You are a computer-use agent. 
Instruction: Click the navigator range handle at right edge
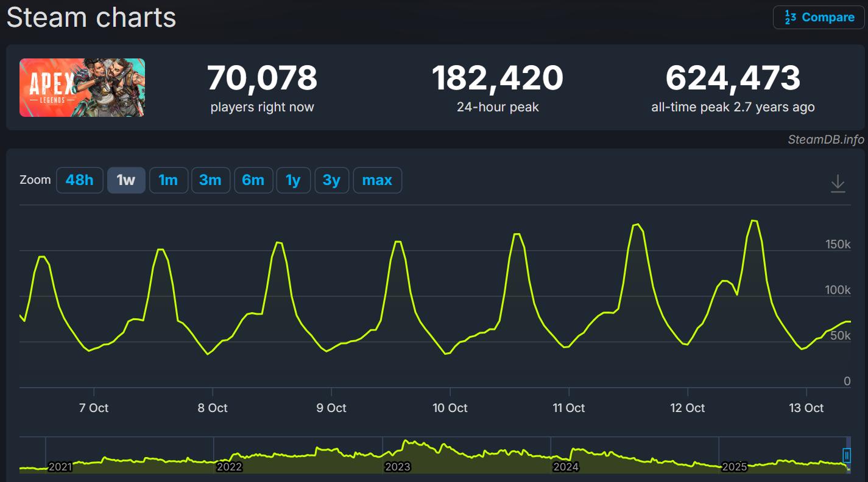click(846, 455)
